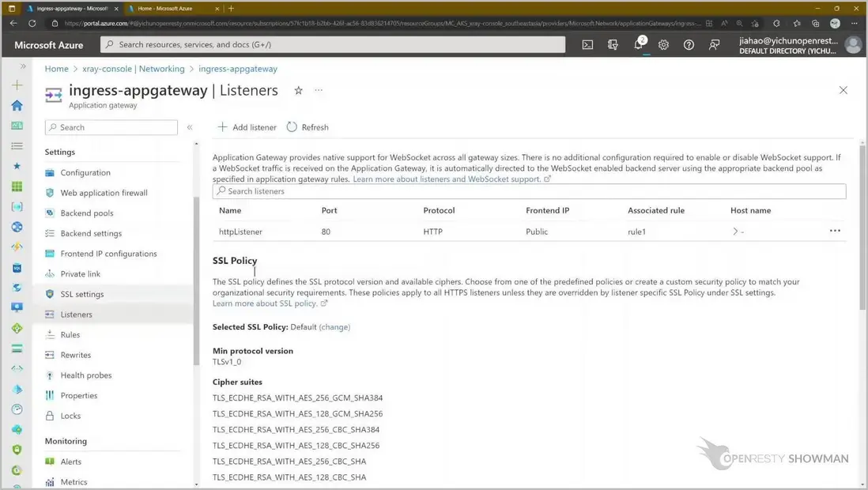This screenshot has width=868, height=490.
Task: Click the user account avatar
Action: click(x=853, y=45)
